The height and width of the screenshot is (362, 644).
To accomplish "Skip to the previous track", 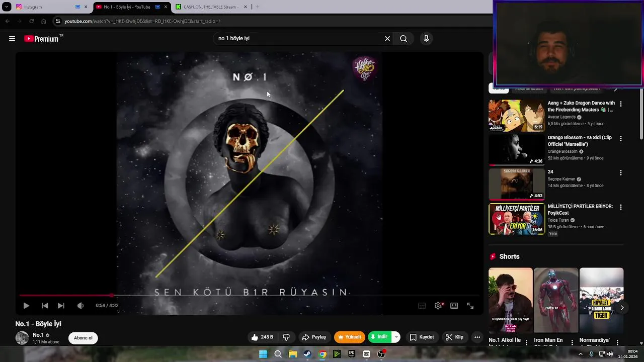I will 45,306.
